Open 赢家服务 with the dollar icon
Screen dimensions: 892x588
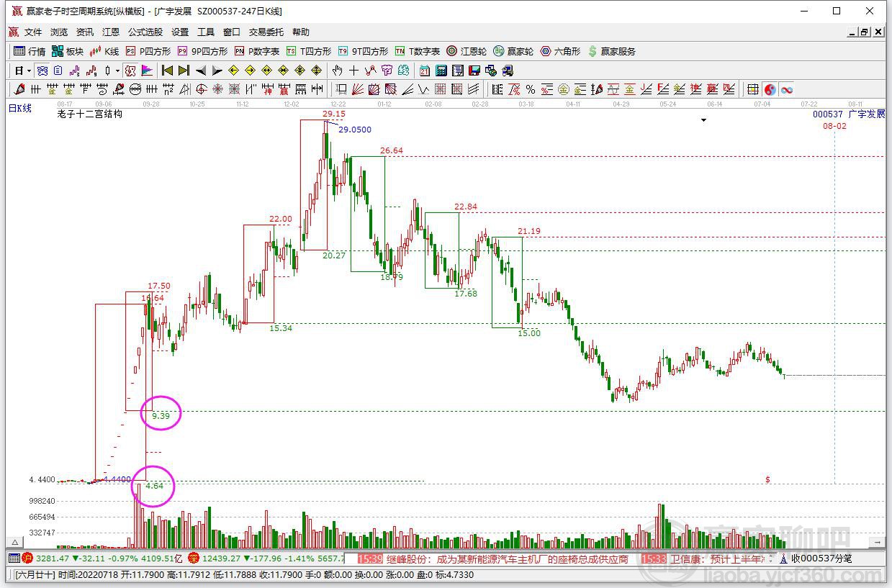[612, 51]
